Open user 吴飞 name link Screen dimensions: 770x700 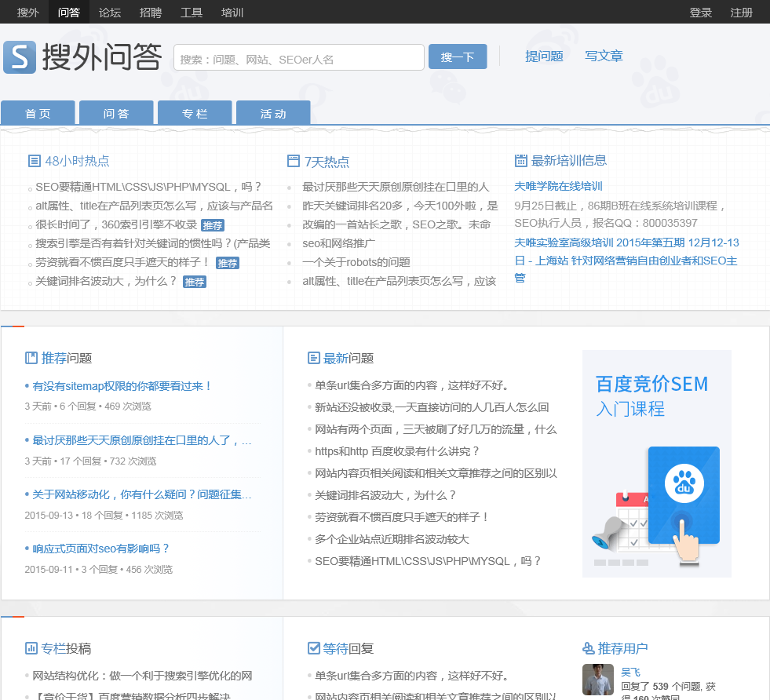(630, 672)
